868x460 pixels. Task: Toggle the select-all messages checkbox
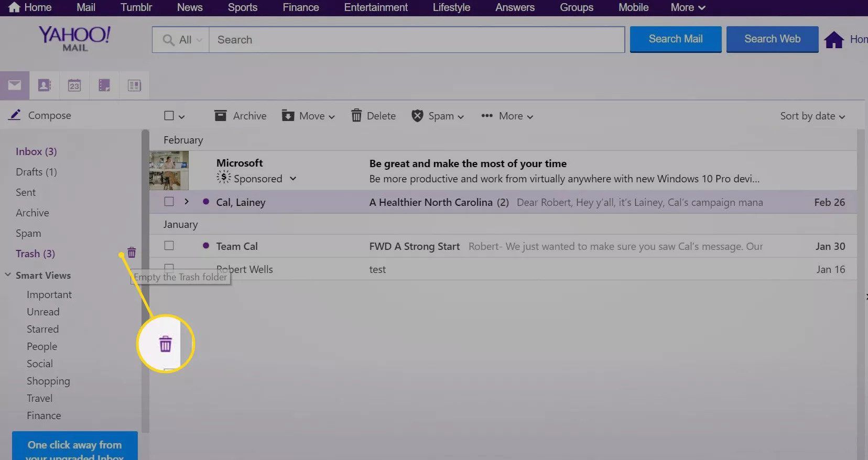click(169, 116)
